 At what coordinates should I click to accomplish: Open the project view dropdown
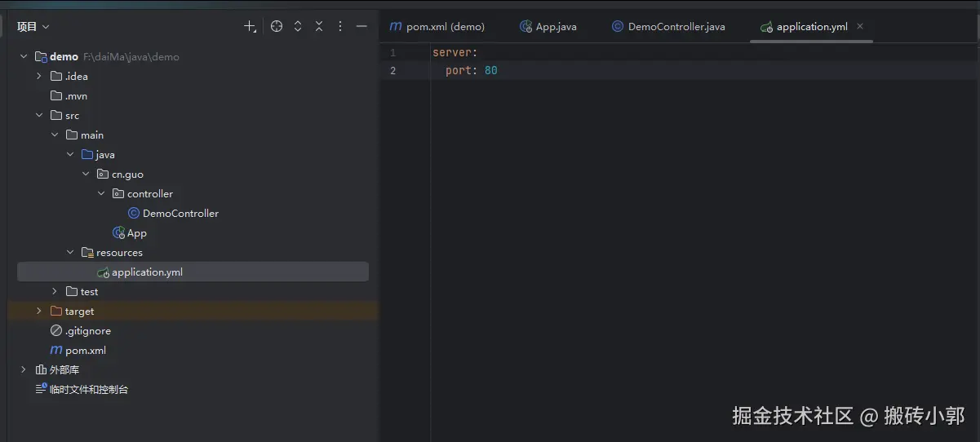point(33,27)
